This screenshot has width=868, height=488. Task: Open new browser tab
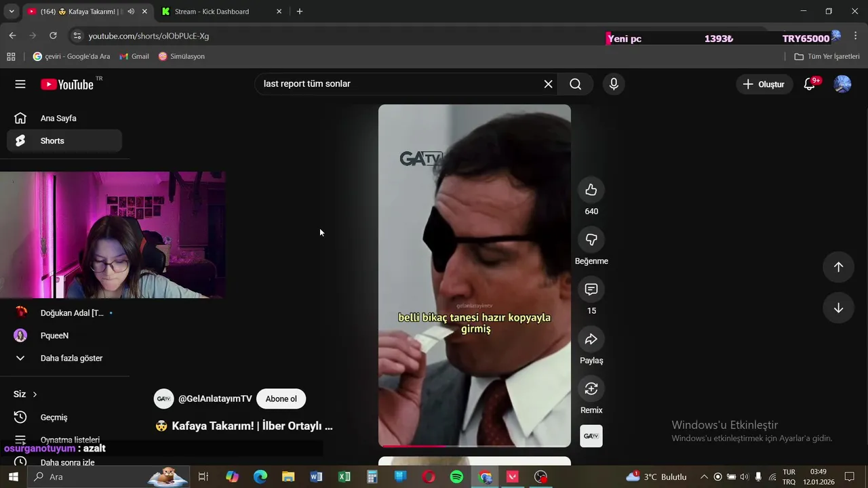click(300, 12)
